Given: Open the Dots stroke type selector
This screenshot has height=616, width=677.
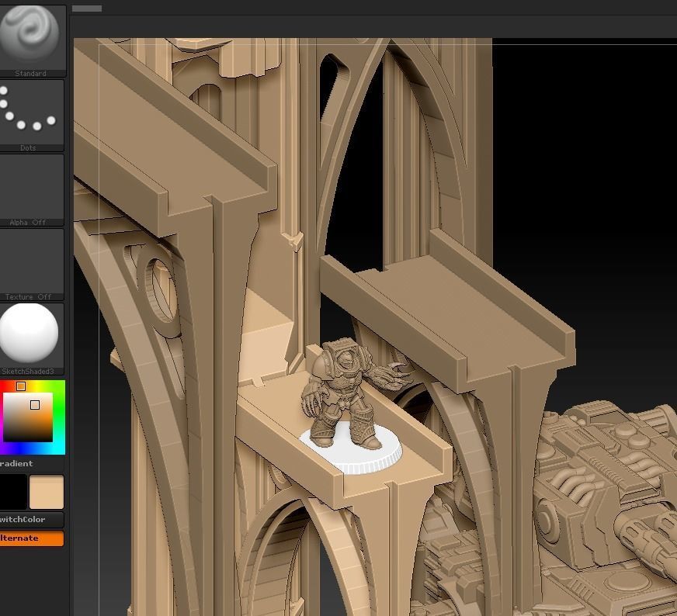Looking at the screenshot, I should coord(31,115).
